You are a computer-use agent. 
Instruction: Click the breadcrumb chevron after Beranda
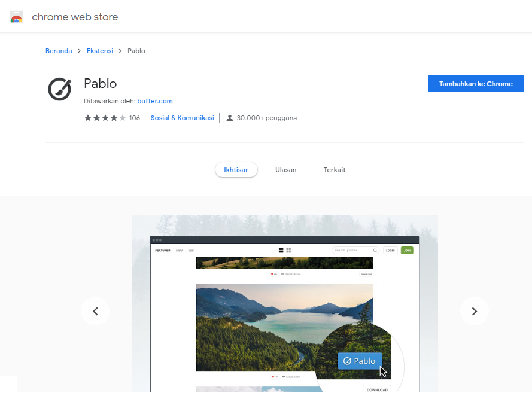coord(80,51)
